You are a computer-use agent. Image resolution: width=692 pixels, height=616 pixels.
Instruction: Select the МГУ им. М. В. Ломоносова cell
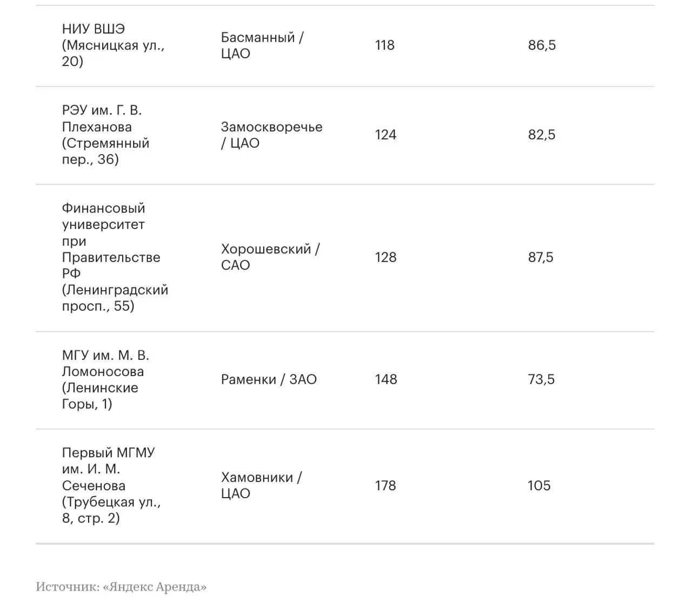tap(105, 380)
